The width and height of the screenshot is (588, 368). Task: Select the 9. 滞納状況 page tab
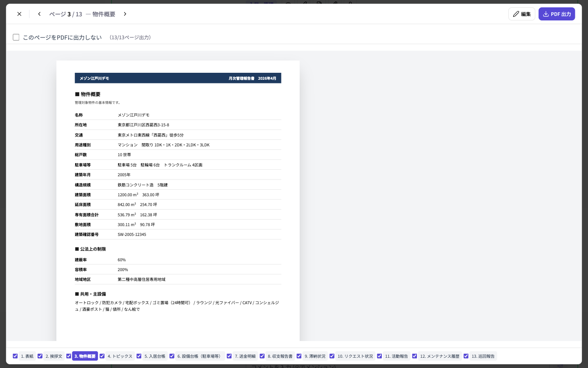point(315,356)
